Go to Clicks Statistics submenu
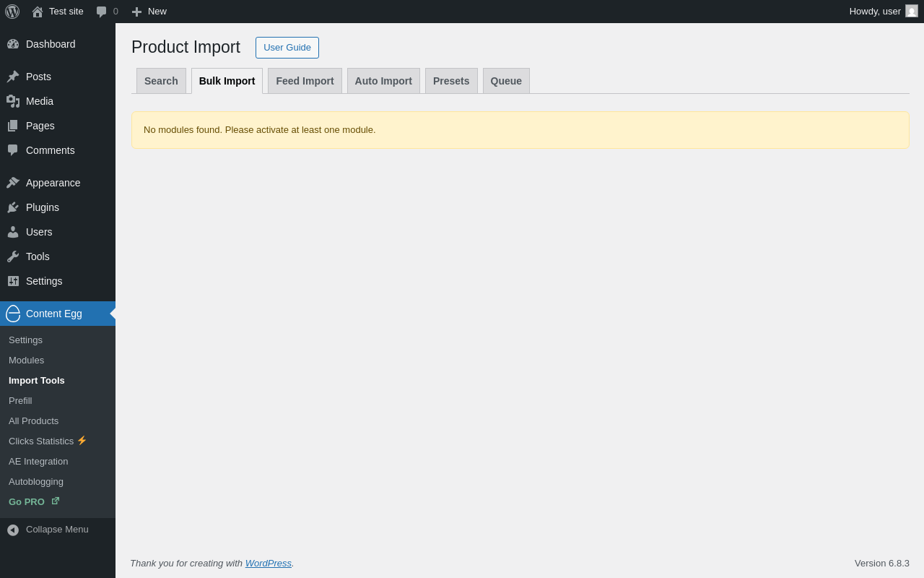Viewport: 924px width, 578px height. pyautogui.click(x=41, y=441)
